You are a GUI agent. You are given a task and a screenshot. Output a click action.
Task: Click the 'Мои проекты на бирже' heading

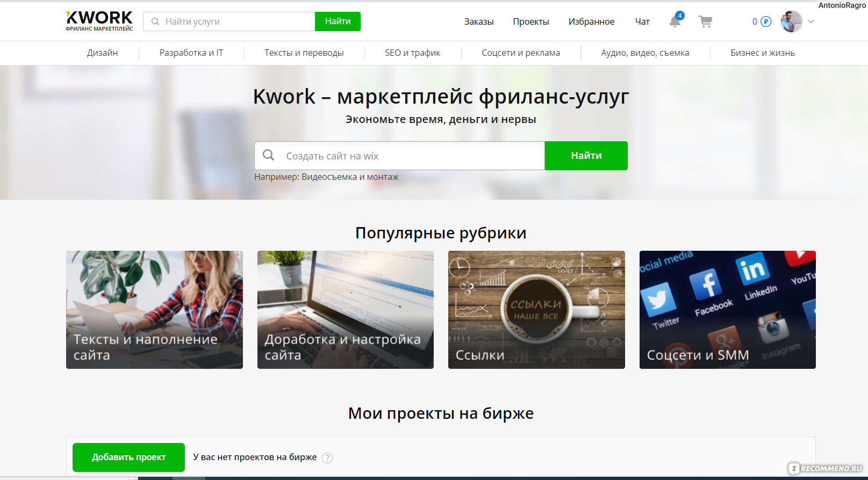pyautogui.click(x=441, y=413)
